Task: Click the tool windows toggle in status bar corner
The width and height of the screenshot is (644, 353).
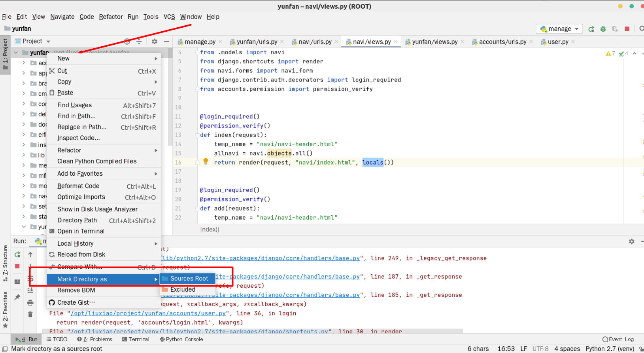Action: pyautogui.click(x=5, y=349)
